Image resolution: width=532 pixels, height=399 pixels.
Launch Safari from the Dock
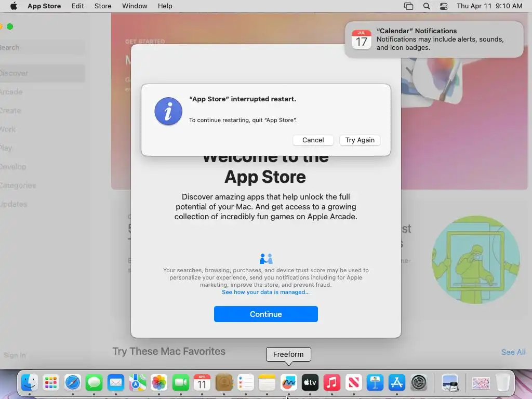click(73, 383)
